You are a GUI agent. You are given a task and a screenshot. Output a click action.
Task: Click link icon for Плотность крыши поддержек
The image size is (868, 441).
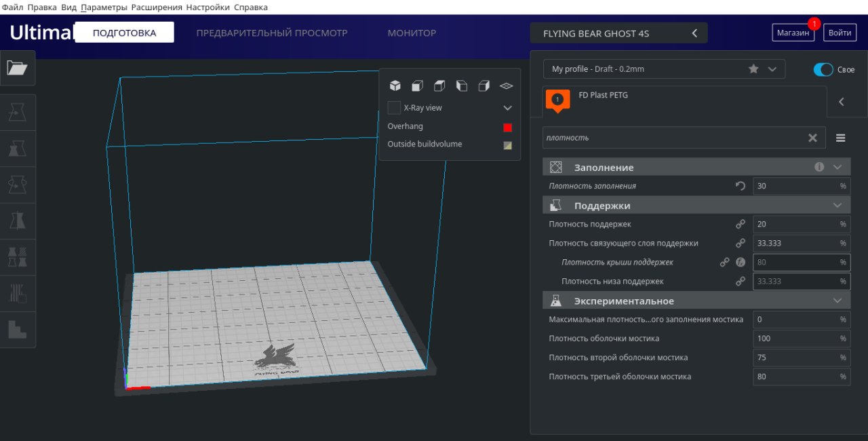pyautogui.click(x=724, y=262)
